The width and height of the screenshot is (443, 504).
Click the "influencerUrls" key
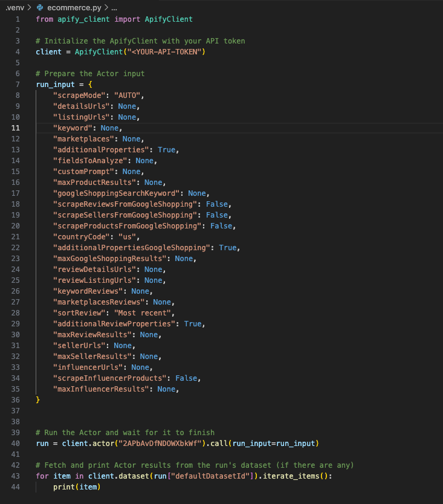[x=88, y=367]
